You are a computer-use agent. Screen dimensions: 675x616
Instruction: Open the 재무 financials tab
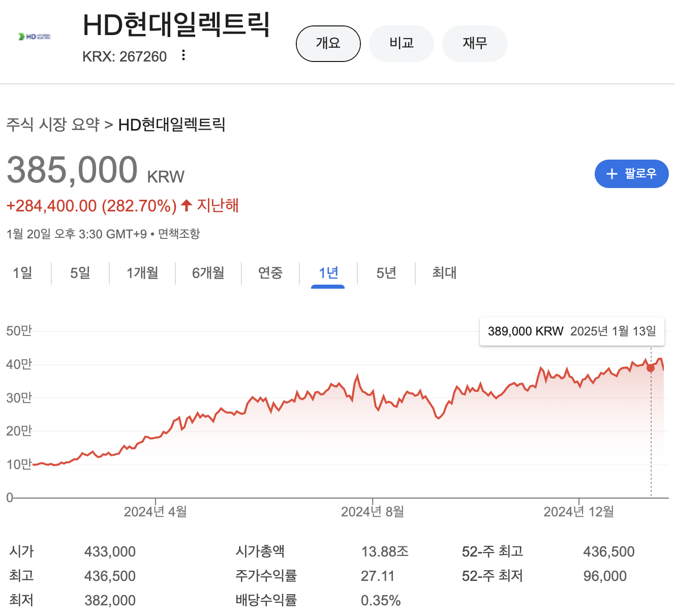(x=475, y=44)
